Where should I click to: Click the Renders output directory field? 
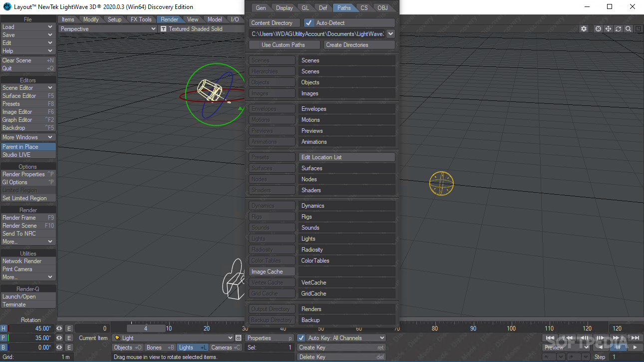click(x=346, y=309)
